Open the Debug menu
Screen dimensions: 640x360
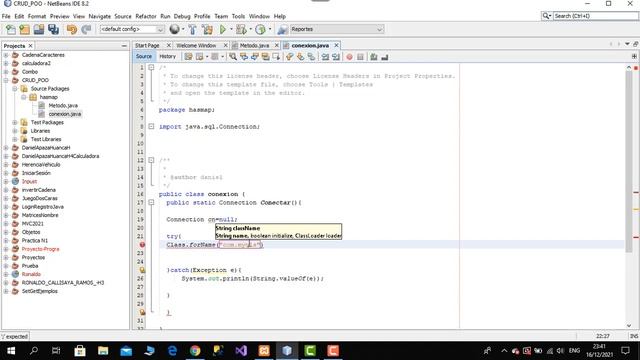tap(182, 16)
